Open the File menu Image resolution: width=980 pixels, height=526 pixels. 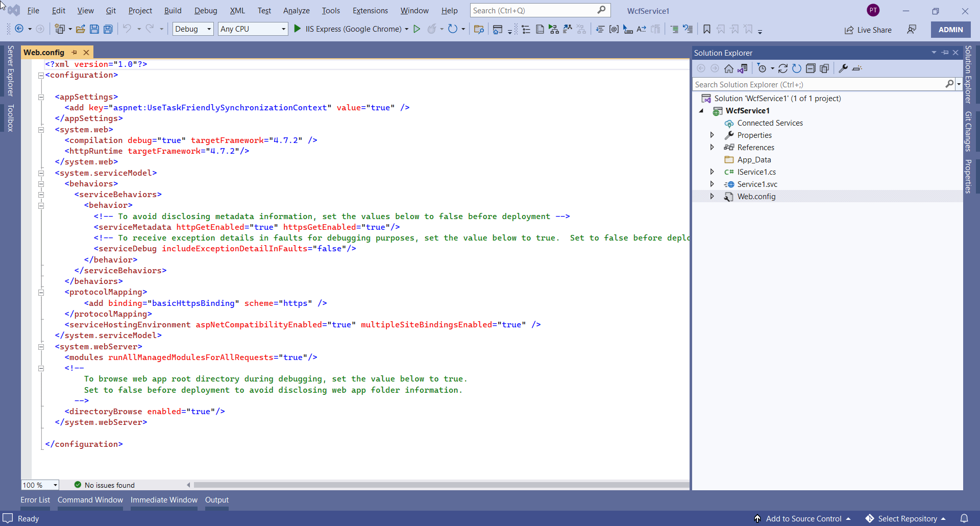click(x=33, y=10)
